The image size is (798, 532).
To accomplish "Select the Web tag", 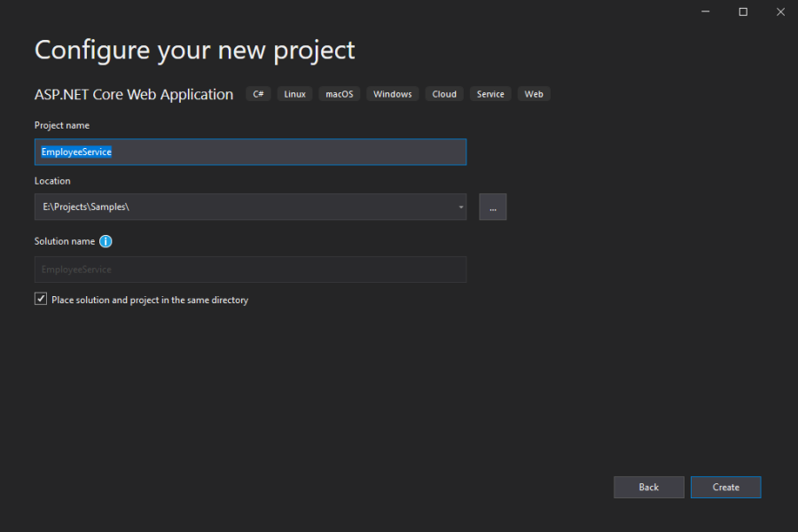I will pos(534,94).
